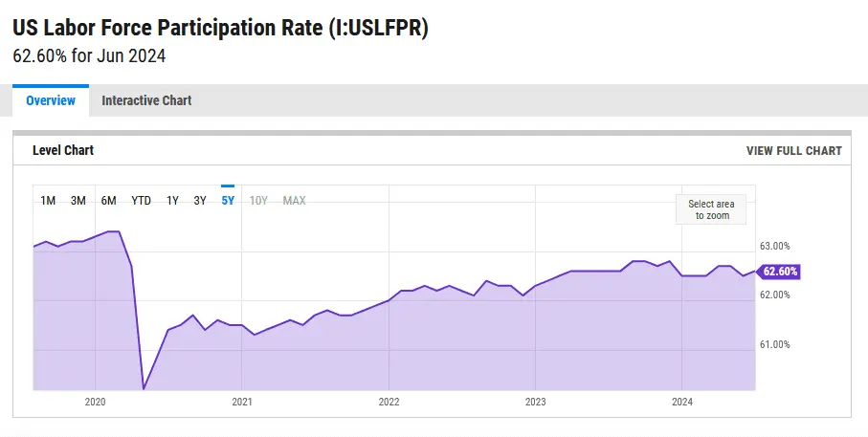Select the 1M time range
This screenshot has height=437, width=868.
[48, 201]
